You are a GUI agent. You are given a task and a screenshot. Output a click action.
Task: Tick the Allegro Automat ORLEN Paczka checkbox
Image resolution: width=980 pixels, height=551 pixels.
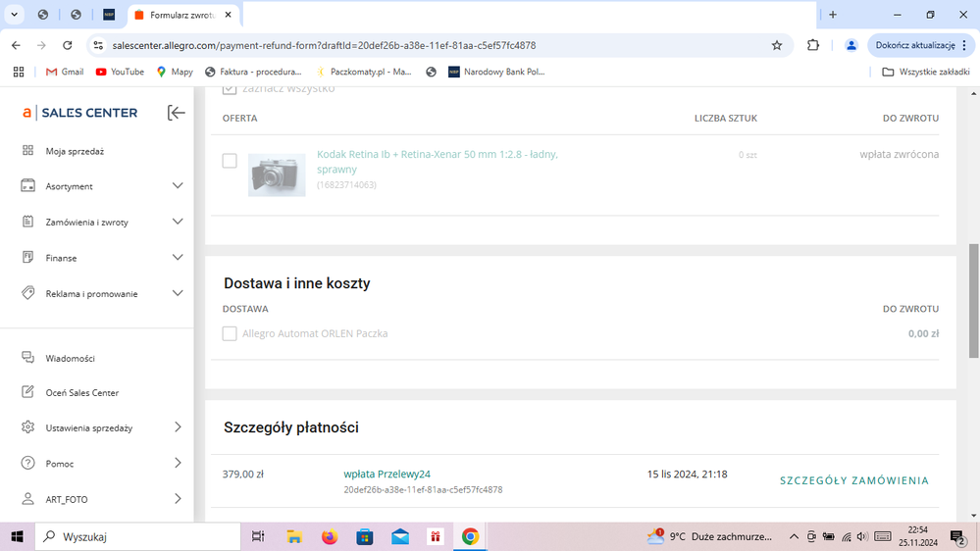pyautogui.click(x=230, y=333)
